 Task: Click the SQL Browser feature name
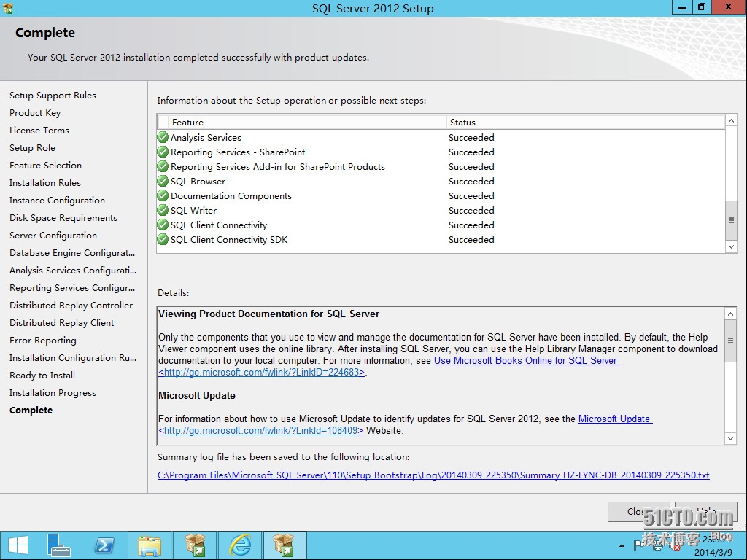198,182
